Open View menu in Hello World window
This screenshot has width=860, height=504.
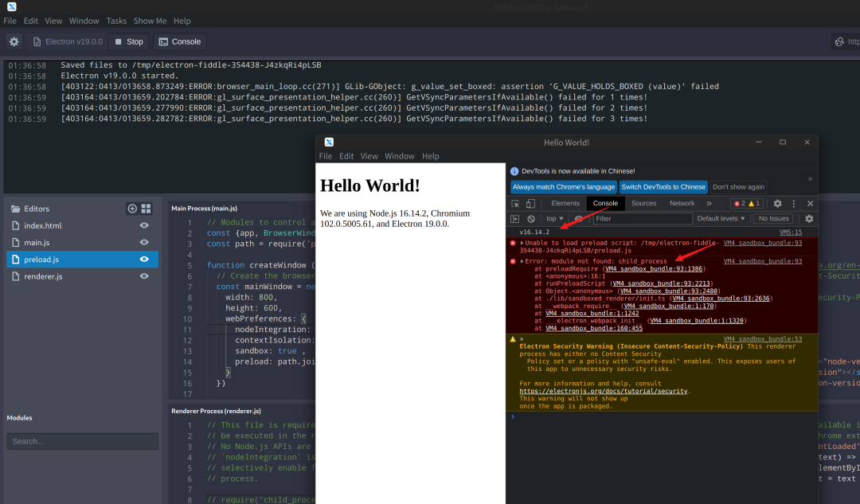tap(369, 156)
